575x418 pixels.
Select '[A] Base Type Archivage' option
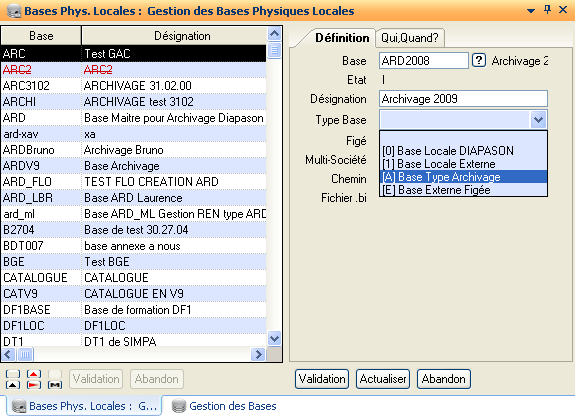pyautogui.click(x=464, y=177)
